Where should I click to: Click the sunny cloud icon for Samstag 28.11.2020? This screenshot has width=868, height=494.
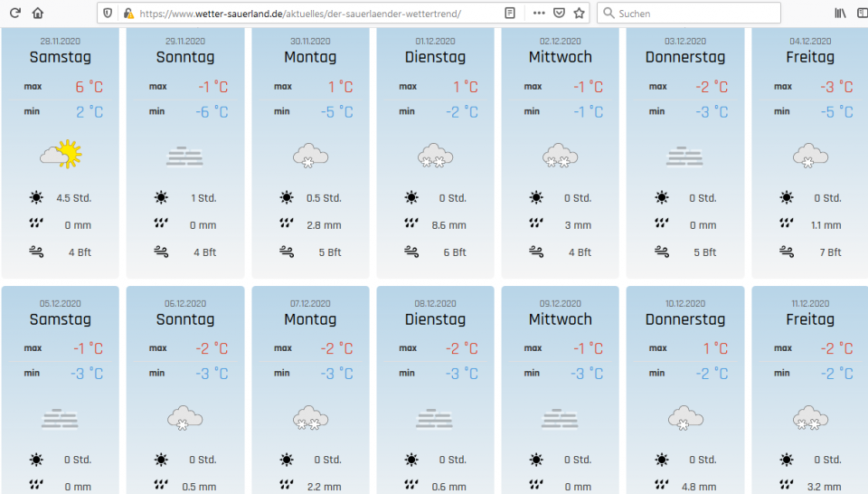60,155
